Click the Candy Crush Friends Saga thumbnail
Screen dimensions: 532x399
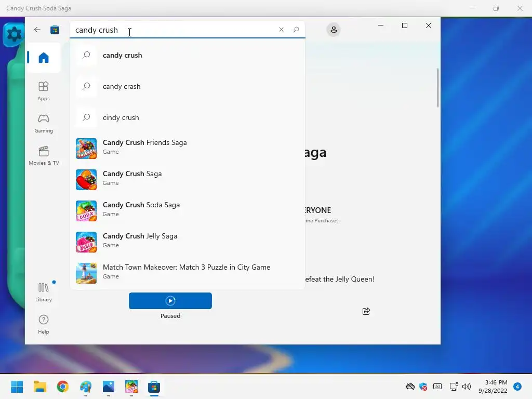86,148
